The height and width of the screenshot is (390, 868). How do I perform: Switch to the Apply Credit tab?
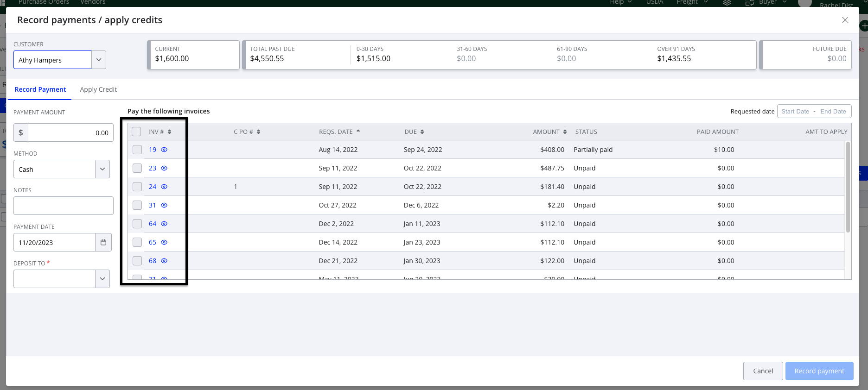[x=98, y=89]
